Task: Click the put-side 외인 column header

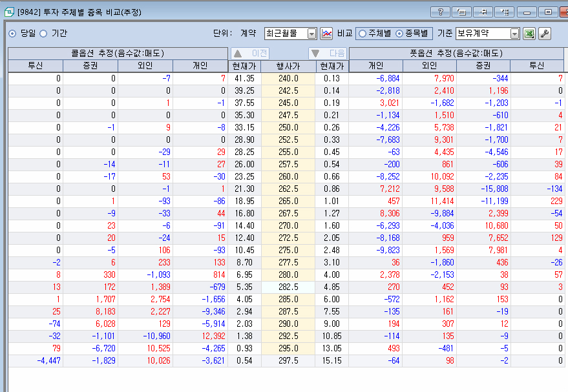Action: coord(430,65)
